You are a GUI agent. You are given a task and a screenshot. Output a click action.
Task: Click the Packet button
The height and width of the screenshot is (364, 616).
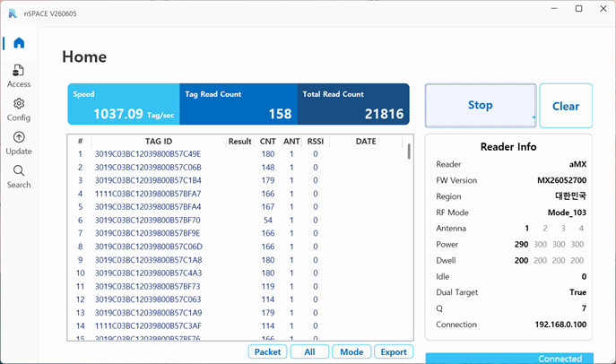click(x=267, y=351)
